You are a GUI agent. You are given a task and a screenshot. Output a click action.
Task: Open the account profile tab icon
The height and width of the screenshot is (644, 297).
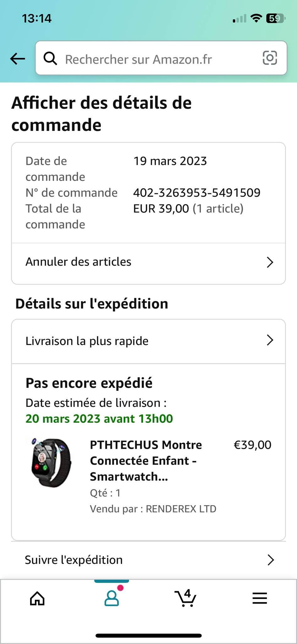point(111,598)
